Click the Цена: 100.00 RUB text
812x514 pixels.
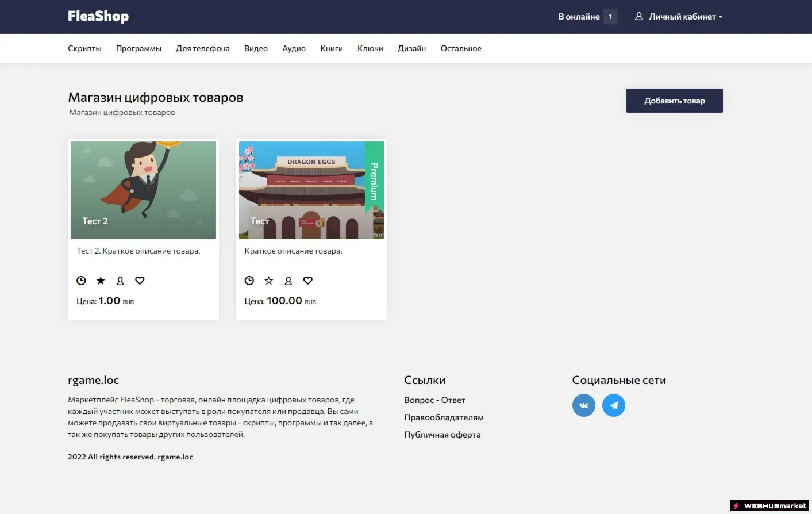pos(280,301)
